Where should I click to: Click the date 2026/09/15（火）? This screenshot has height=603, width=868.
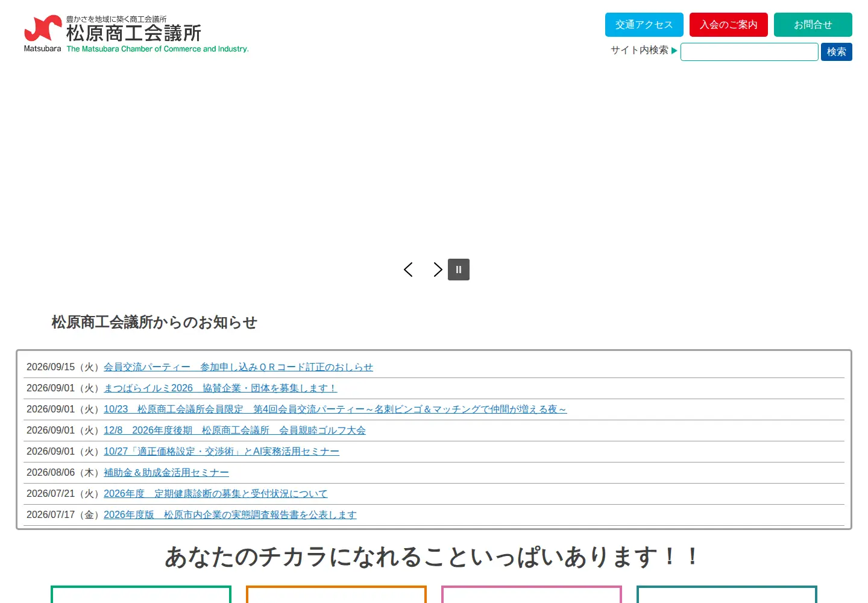point(64,367)
